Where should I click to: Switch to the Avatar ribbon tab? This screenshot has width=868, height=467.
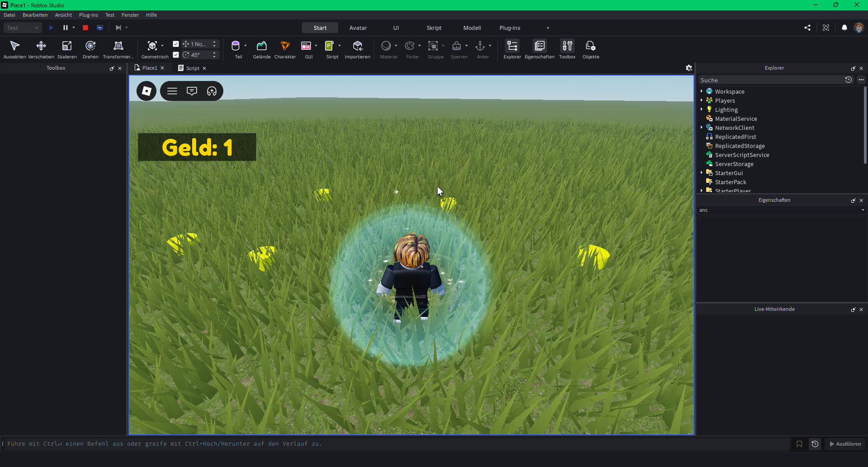[x=358, y=28]
